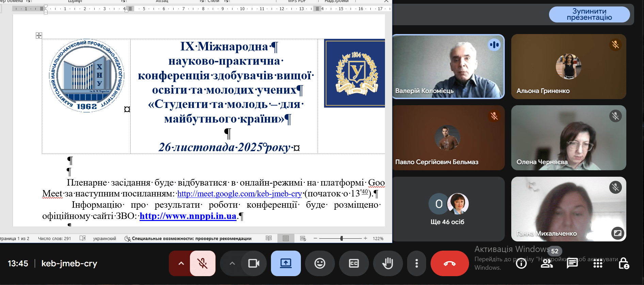The width and height of the screenshot is (644, 285).
Task: Open the activities grid icon
Action: [598, 263]
